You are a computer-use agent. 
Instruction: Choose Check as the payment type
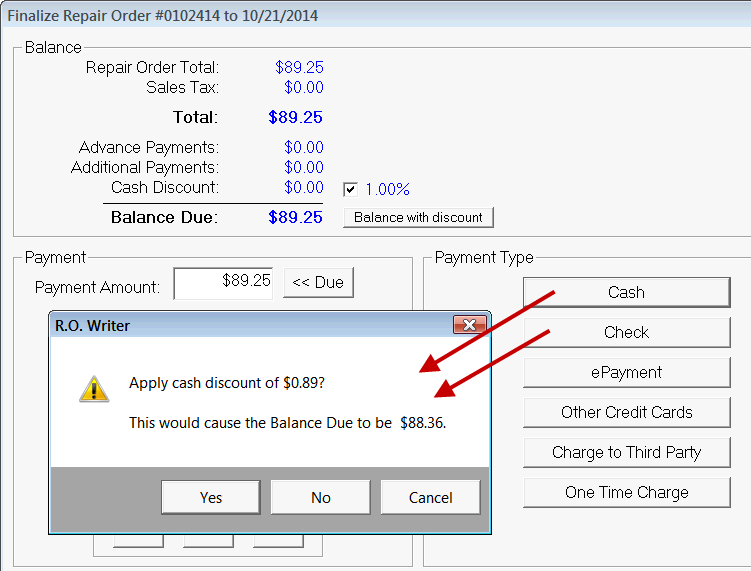pos(626,332)
